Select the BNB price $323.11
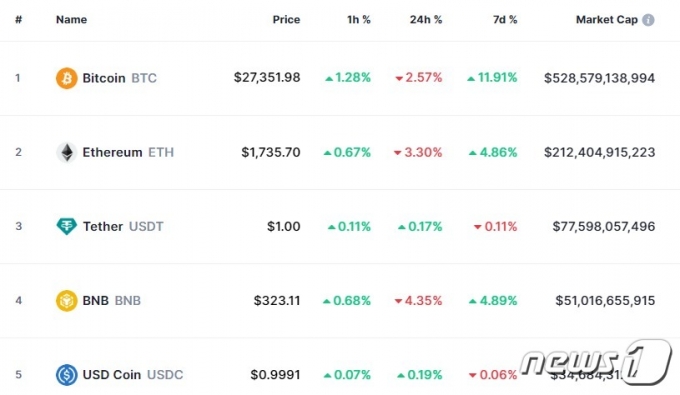The width and height of the screenshot is (680, 395). (x=277, y=300)
